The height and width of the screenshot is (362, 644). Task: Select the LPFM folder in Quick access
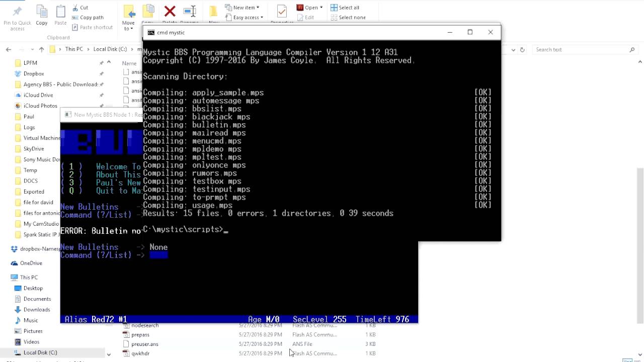tap(30, 63)
